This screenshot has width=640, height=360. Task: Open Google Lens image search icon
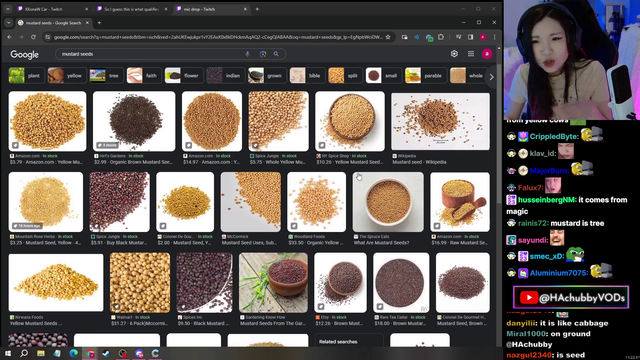tap(263, 54)
